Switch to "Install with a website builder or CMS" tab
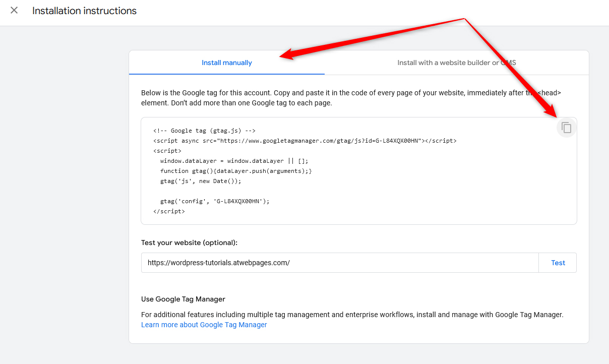 pos(456,62)
